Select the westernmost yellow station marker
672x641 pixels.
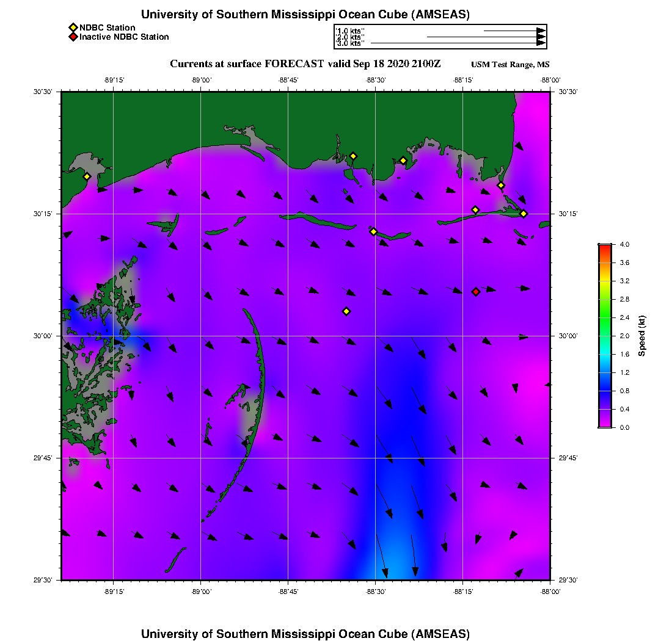[87, 176]
